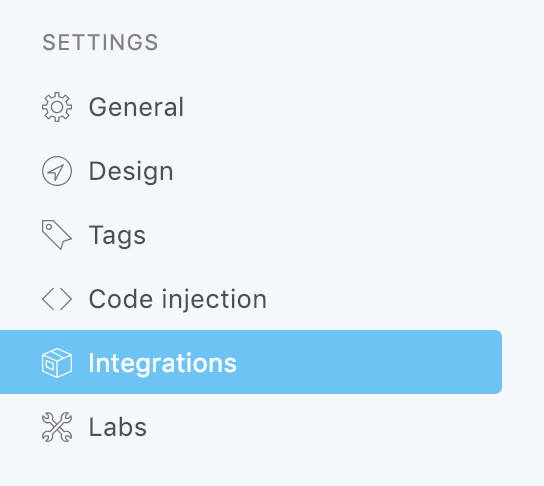Click blank space right of Labs label
544x486 pixels.
coord(312,427)
